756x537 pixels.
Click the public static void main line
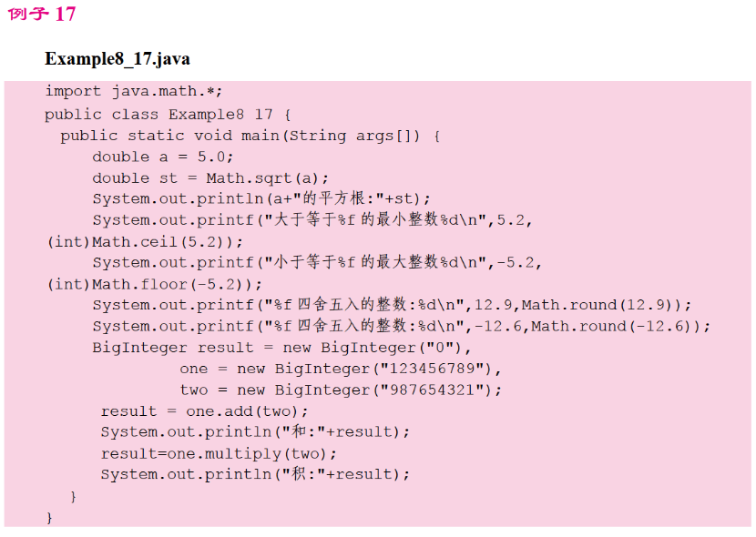click(250, 136)
